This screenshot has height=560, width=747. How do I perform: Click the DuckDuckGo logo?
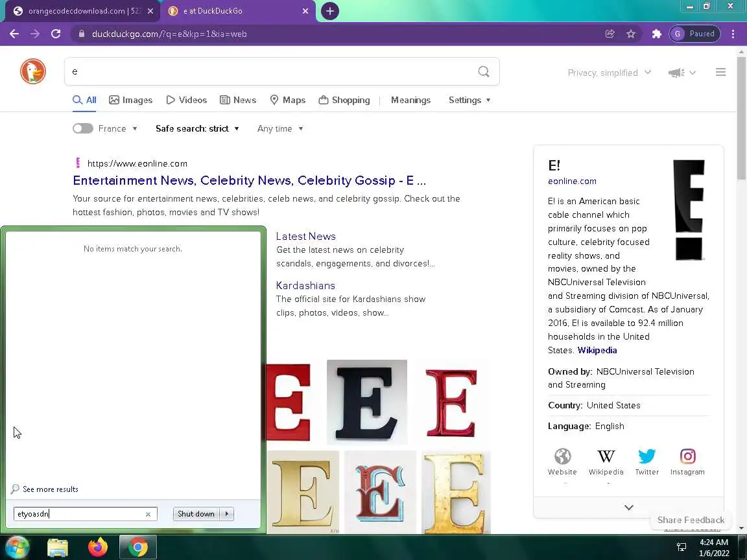33,71
